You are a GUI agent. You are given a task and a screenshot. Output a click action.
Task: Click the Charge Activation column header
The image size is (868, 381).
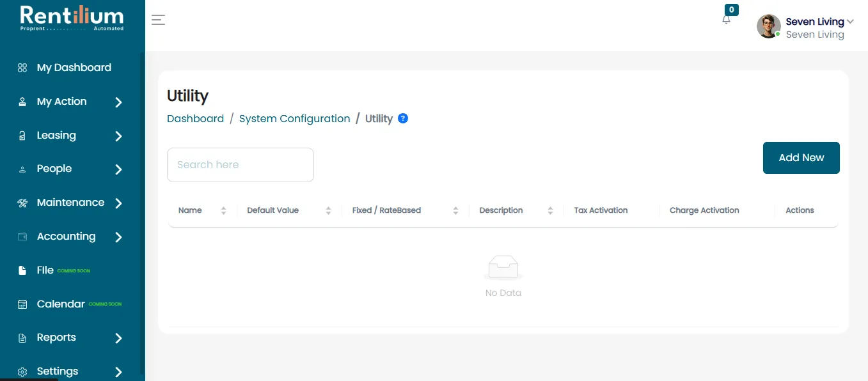704,210
